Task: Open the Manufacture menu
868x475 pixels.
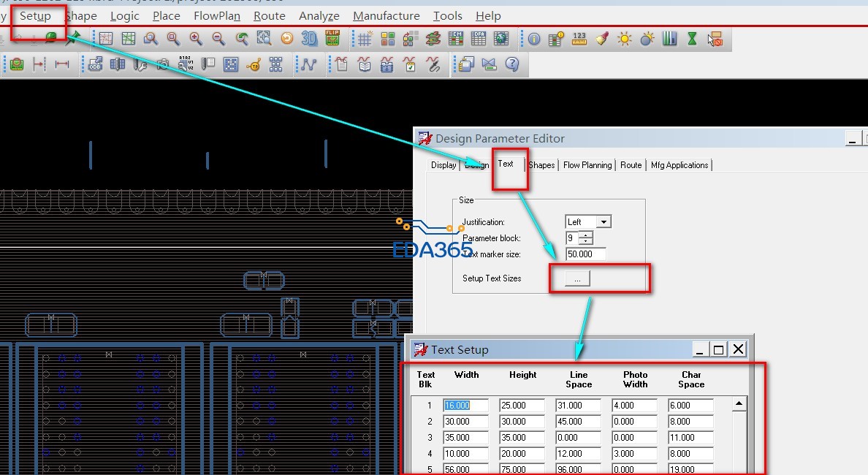Action: [386, 15]
